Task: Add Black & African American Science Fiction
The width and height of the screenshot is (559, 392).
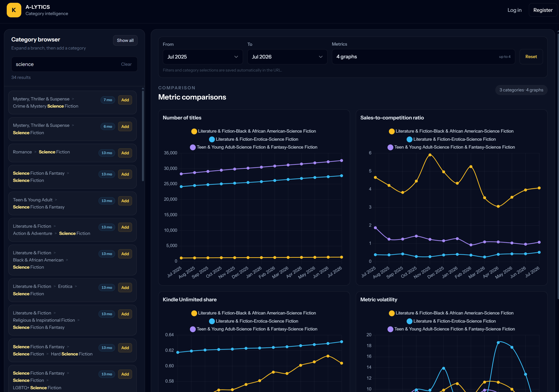Action: pyautogui.click(x=125, y=254)
